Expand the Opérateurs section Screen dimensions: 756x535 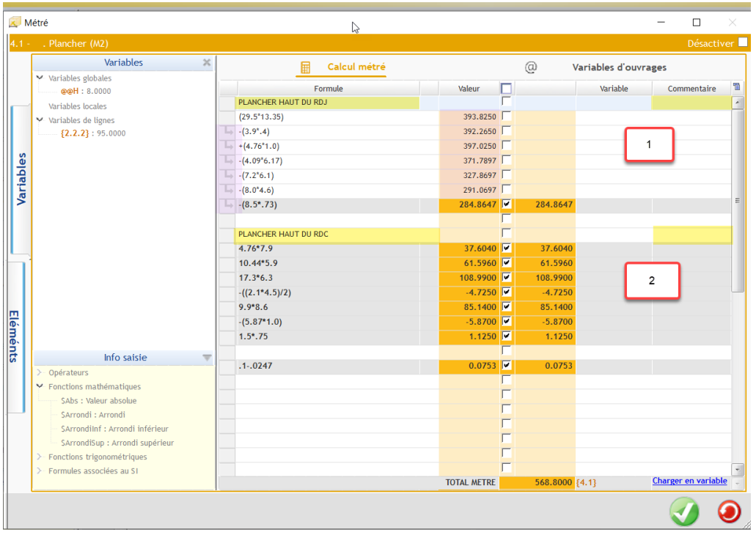click(39, 372)
